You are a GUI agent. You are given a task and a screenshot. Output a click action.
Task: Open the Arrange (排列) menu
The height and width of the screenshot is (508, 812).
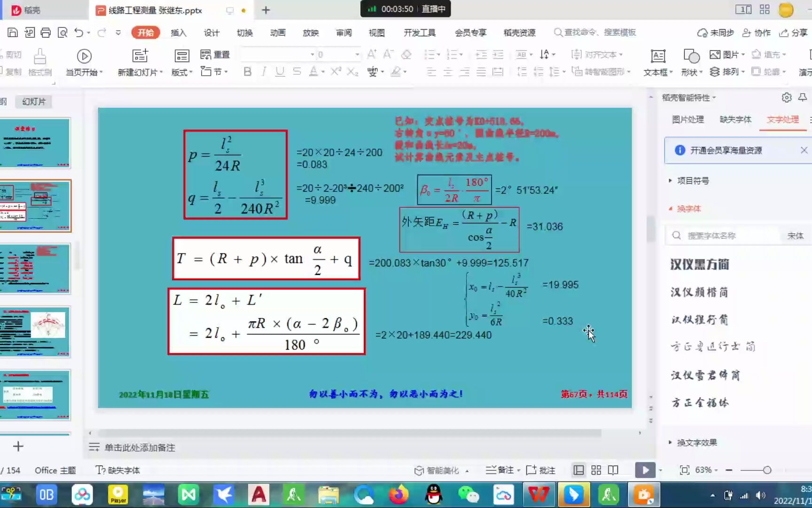[727, 71]
